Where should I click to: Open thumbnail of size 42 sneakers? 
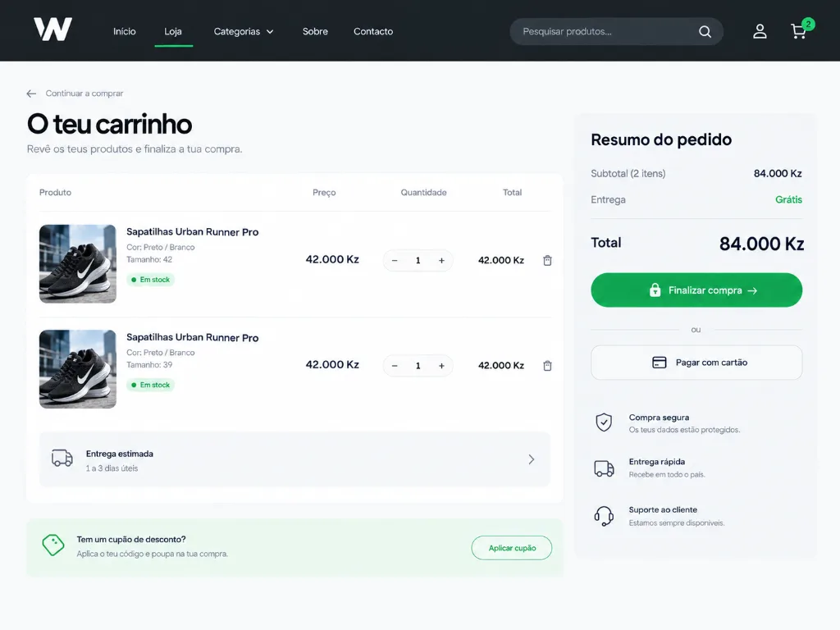pyautogui.click(x=78, y=263)
